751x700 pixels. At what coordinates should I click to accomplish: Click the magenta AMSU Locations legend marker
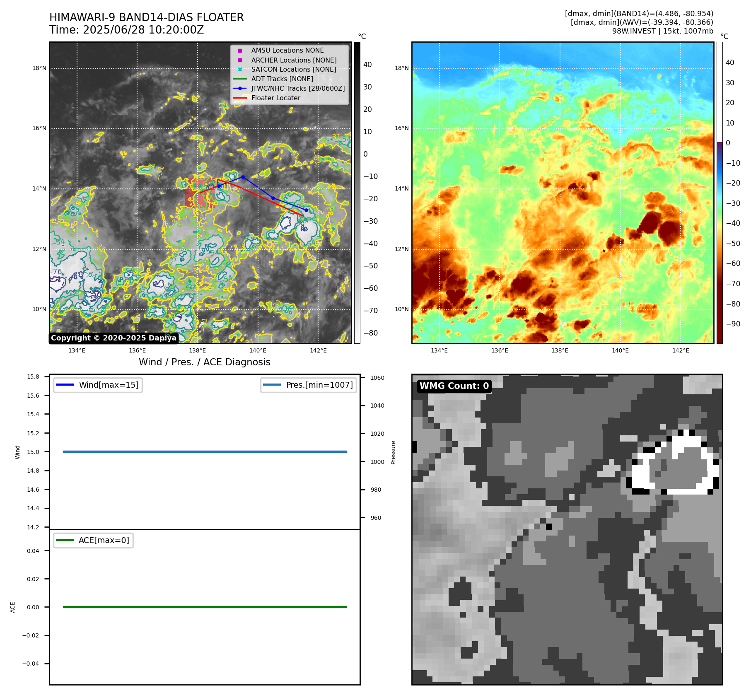[x=240, y=51]
